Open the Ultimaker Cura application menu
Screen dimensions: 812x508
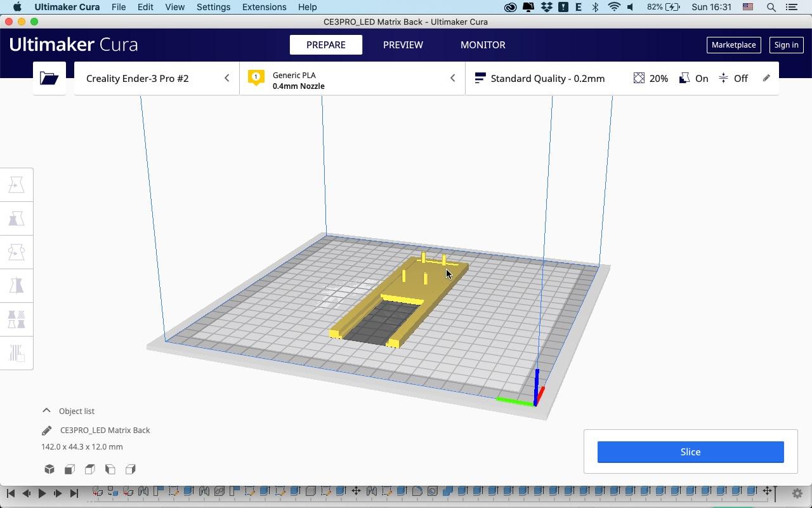tap(67, 7)
